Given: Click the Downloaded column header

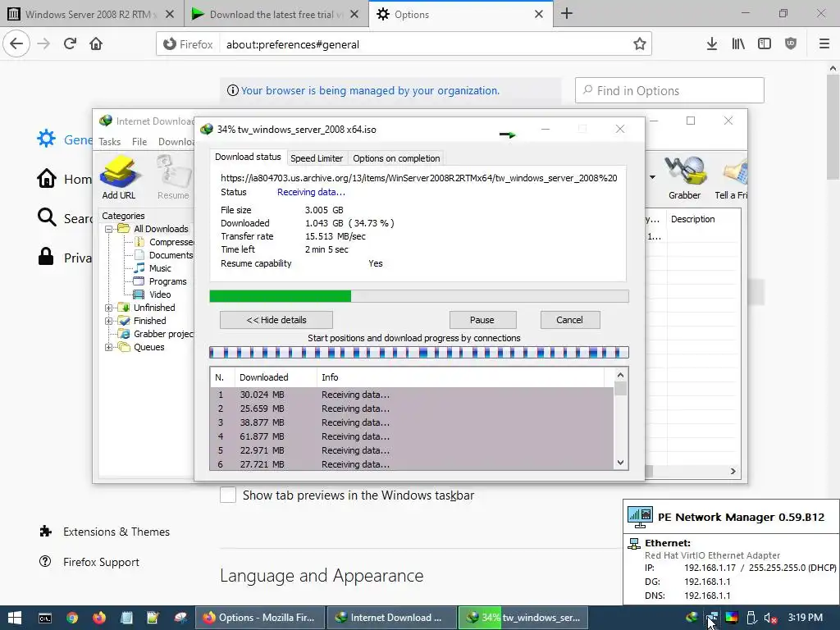Looking at the screenshot, I should tap(276, 377).
